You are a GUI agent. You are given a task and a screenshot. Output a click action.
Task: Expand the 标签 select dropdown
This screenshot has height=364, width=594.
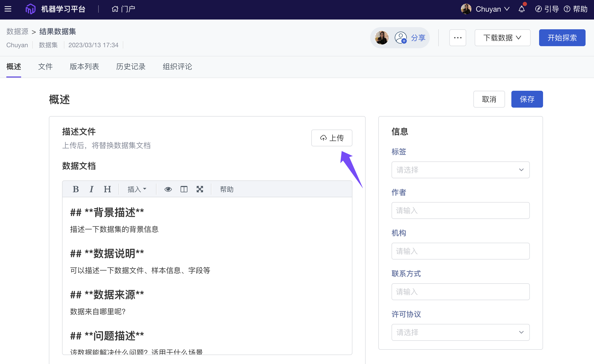tap(460, 170)
